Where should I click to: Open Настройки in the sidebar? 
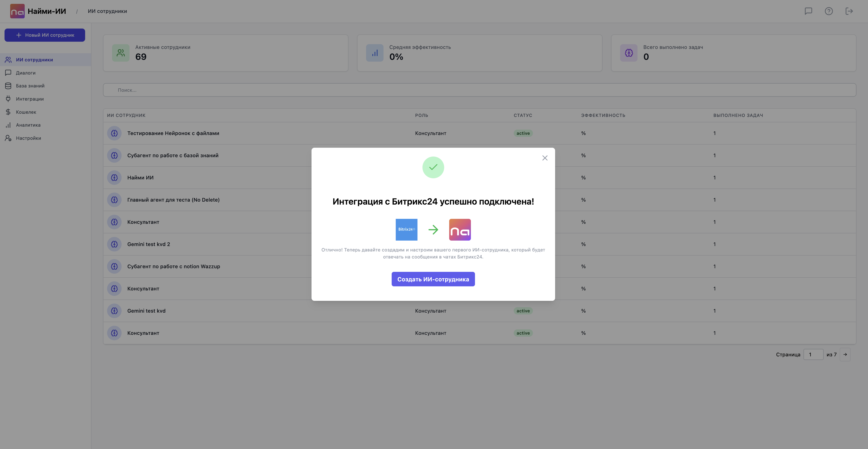tap(28, 138)
